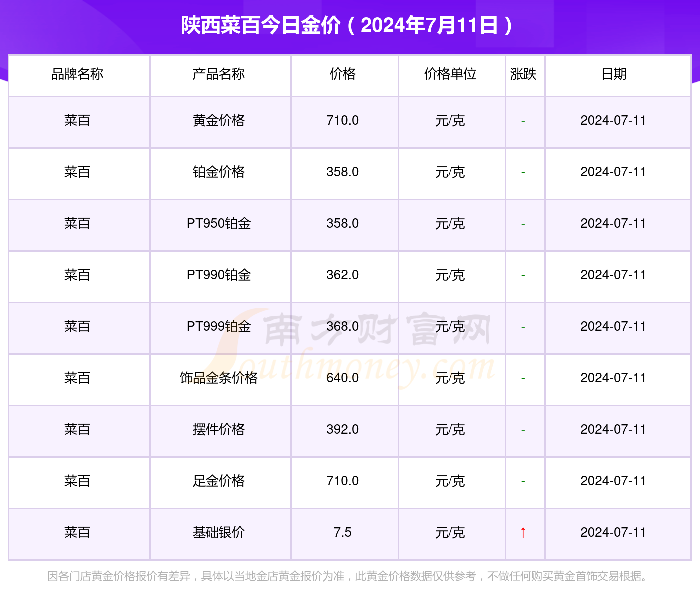Click the 元/克 unit in 基础银价 row
The height and width of the screenshot is (598, 700).
pyautogui.click(x=450, y=533)
